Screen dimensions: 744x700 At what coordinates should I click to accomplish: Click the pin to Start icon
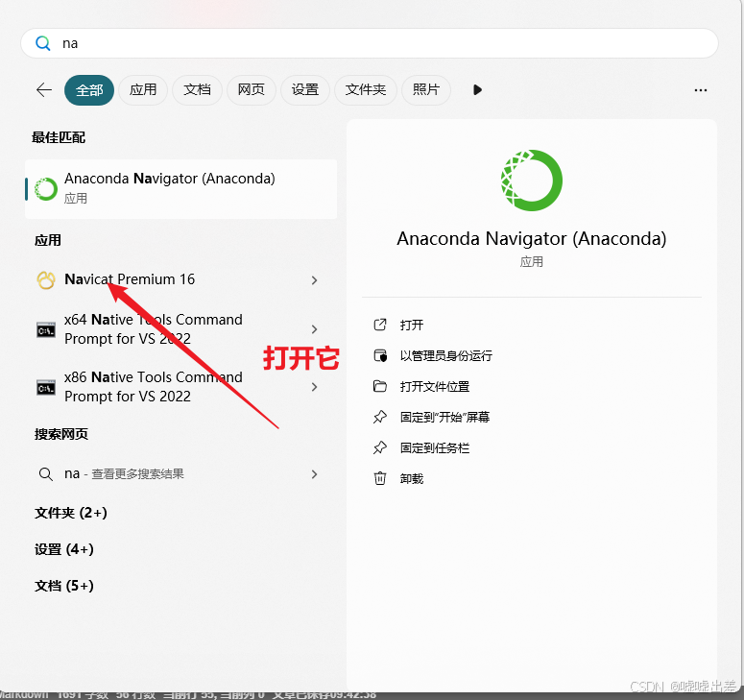(380, 417)
